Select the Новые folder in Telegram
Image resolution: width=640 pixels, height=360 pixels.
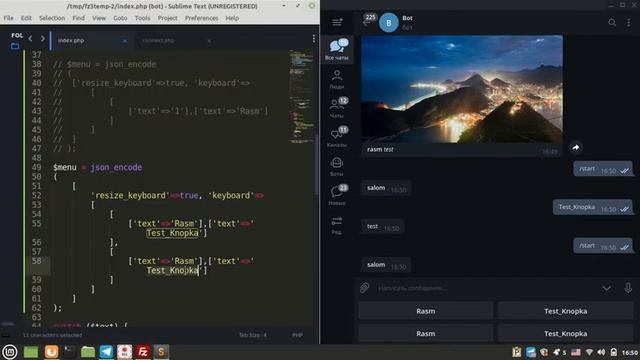pyautogui.click(x=337, y=195)
